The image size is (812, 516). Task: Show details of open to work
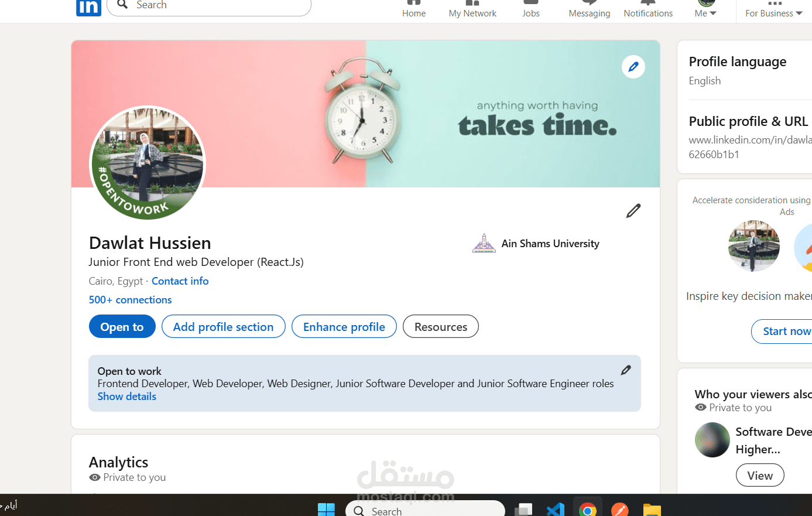tap(127, 397)
